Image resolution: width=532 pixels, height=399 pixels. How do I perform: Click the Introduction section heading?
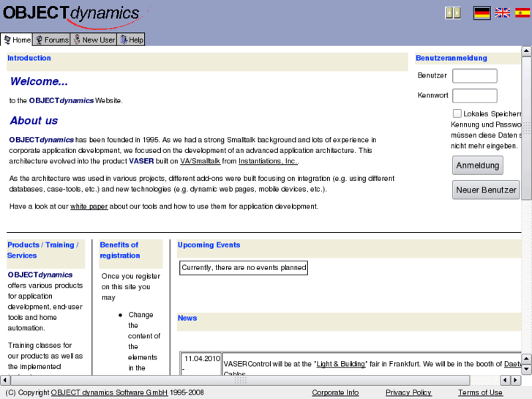[29, 58]
